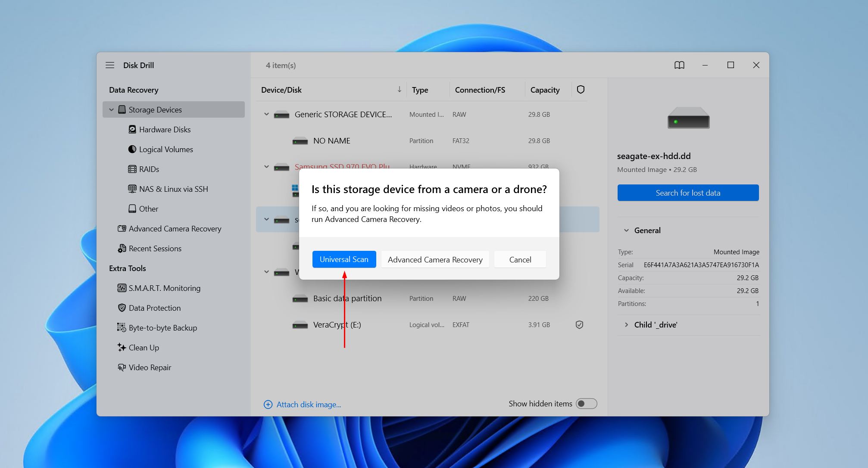This screenshot has width=868, height=468.
Task: Cancel the camera or drone dialog
Action: point(520,259)
